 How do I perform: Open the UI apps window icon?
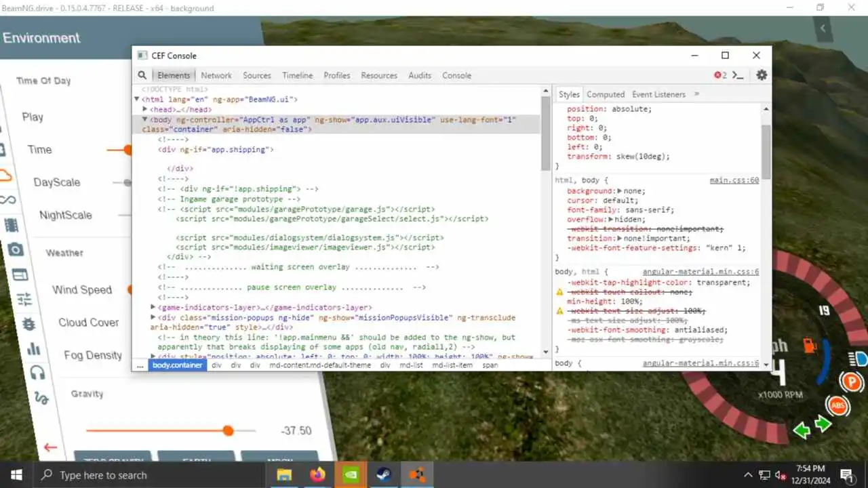(x=20, y=274)
